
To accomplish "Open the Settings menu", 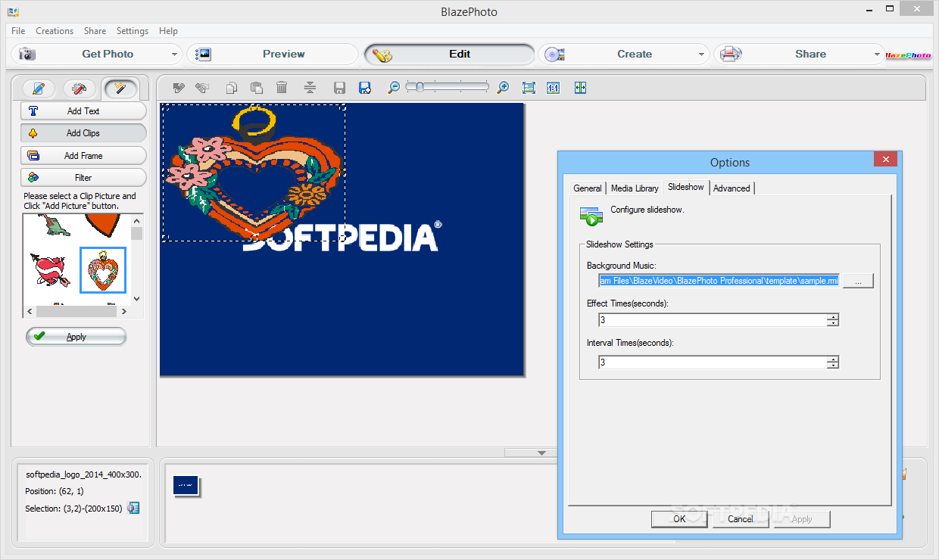I will (133, 31).
